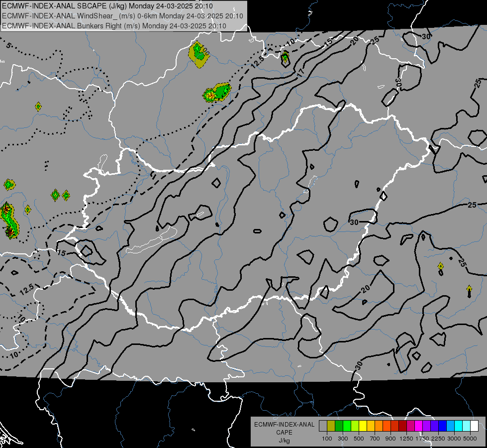Pick the pure yellow legend swatch

pyautogui.click(x=363, y=426)
